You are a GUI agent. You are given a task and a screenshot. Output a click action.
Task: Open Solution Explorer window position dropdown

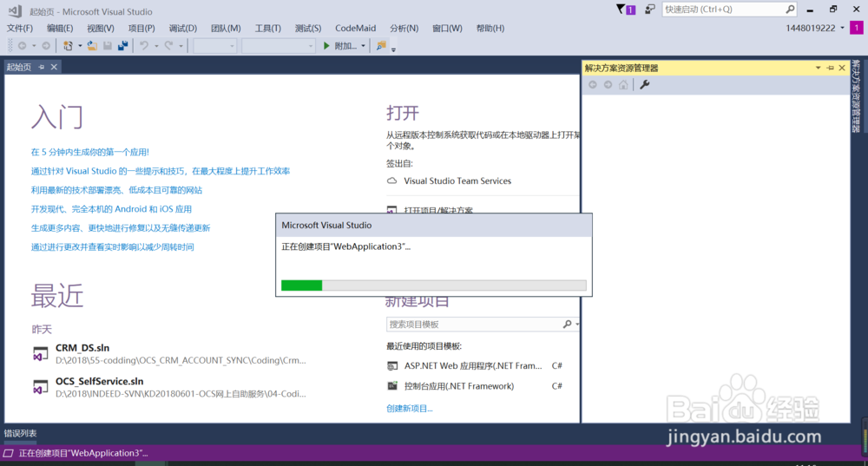819,68
